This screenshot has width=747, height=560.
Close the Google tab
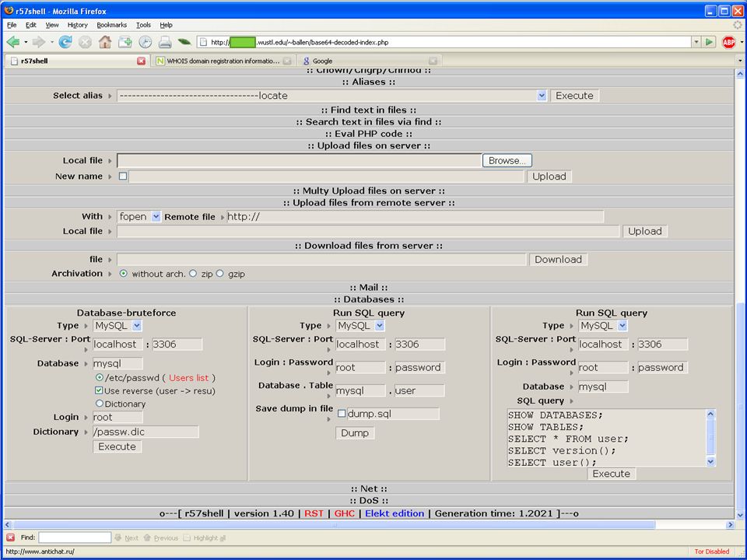[433, 61]
